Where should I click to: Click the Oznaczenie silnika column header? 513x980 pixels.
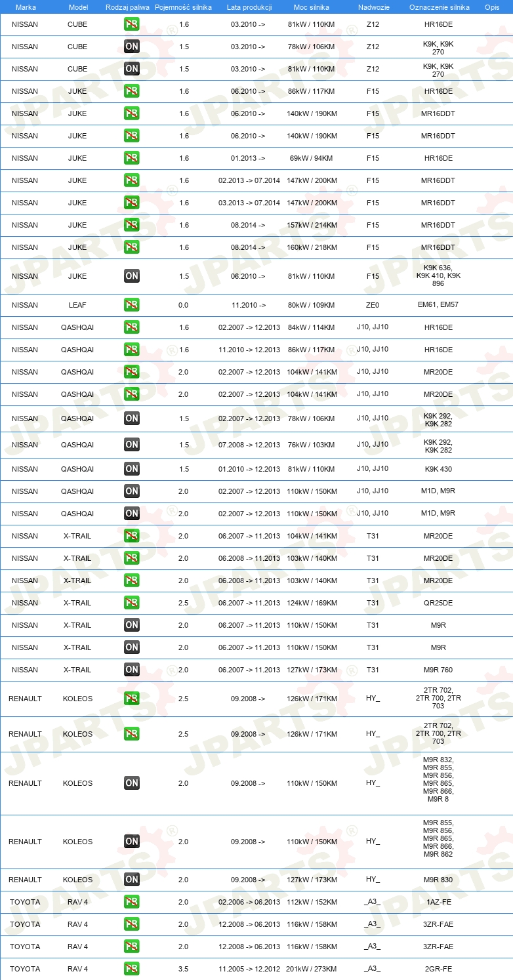click(x=439, y=7)
